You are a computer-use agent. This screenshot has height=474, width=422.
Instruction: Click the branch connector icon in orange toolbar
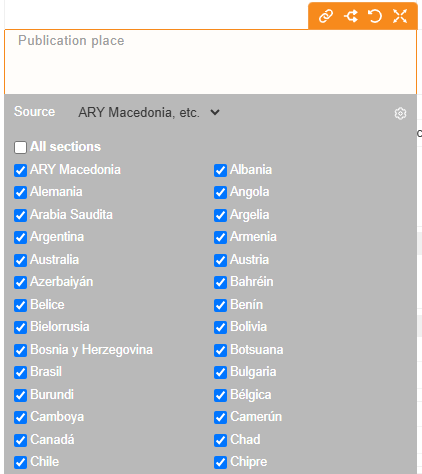click(351, 16)
